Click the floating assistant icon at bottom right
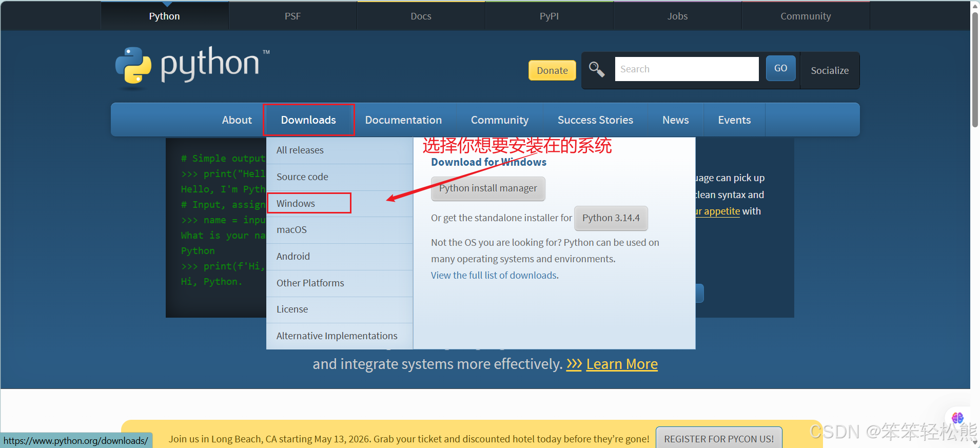 957,418
